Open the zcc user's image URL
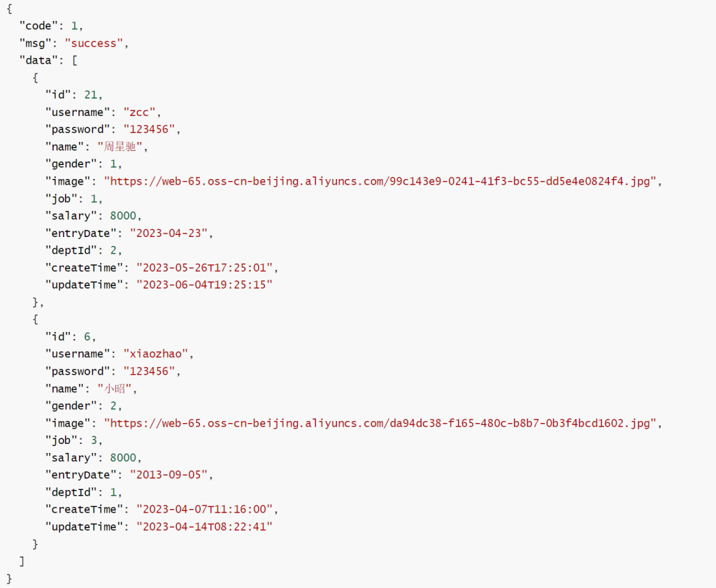The width and height of the screenshot is (716, 588). pyautogui.click(x=382, y=181)
